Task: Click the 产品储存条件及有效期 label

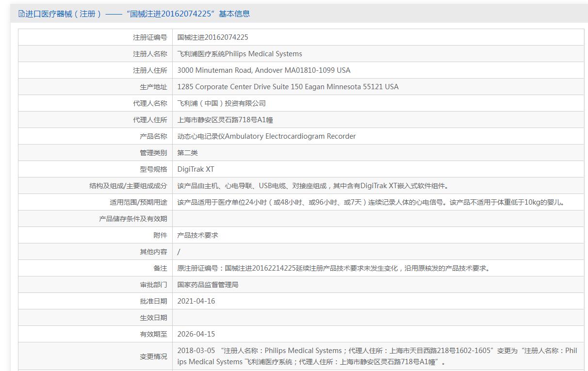Action: click(133, 219)
